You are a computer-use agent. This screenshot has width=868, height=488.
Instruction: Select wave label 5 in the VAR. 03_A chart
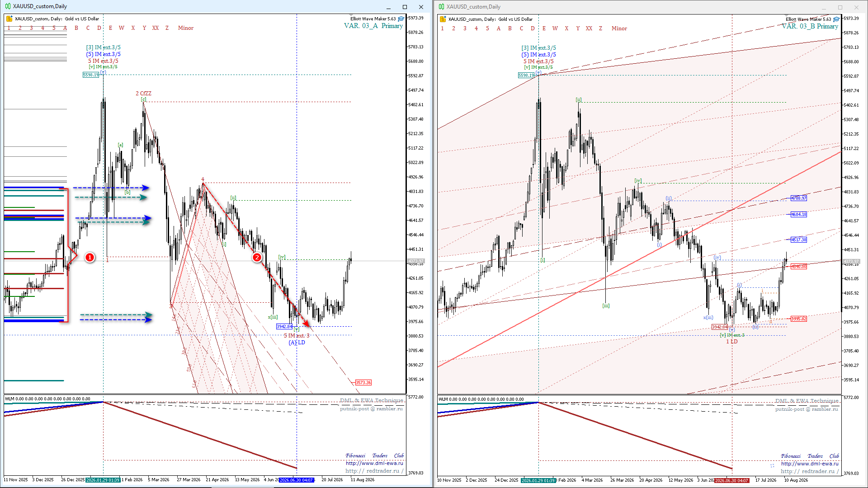54,28
